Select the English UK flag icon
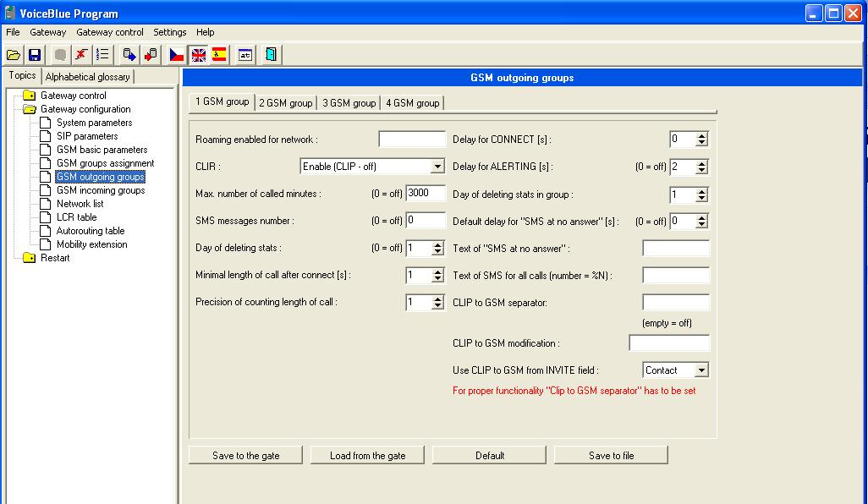Screen dimensions: 868x504 198,55
